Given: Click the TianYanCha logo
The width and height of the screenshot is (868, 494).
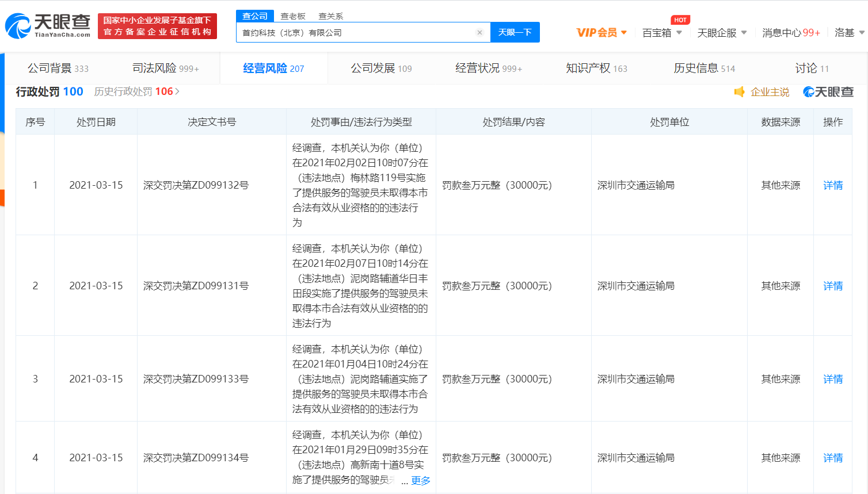Looking at the screenshot, I should coord(48,26).
